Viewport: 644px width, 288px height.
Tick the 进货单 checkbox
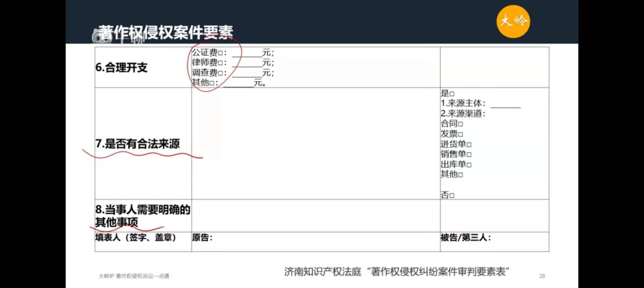(469, 145)
